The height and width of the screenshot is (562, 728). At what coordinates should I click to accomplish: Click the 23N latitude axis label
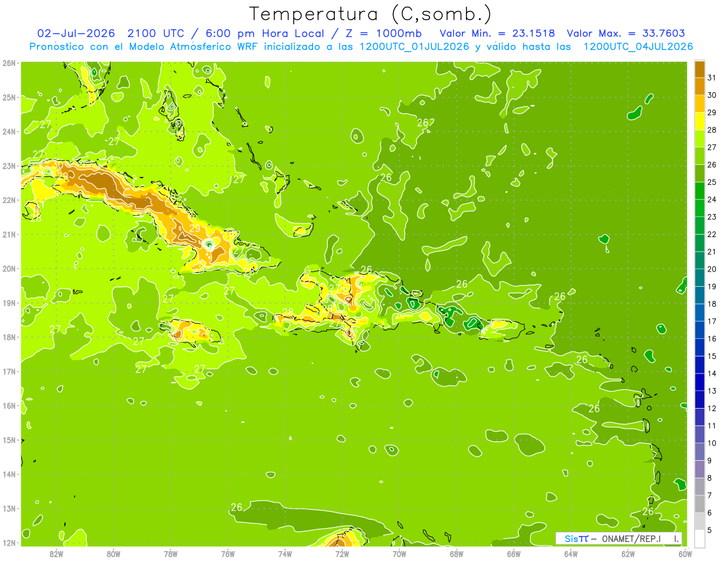point(8,166)
